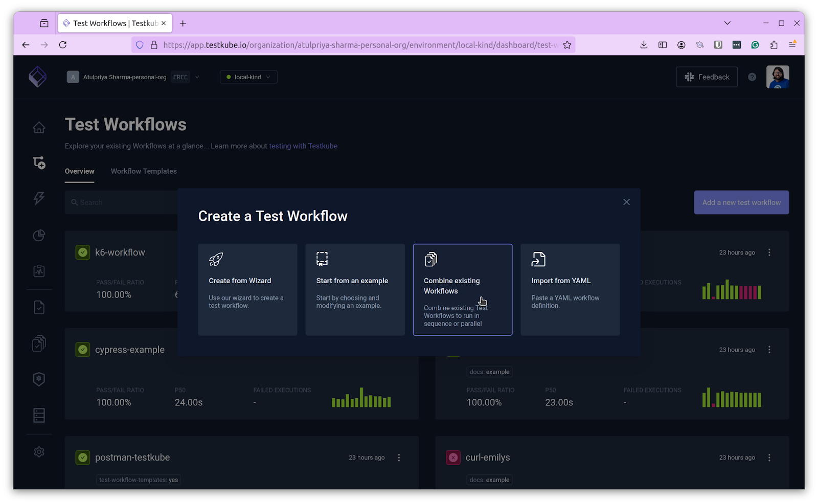Screen dimensions: 818x504
Task: Open Test Suites stacked documents icon
Action: coord(39,343)
